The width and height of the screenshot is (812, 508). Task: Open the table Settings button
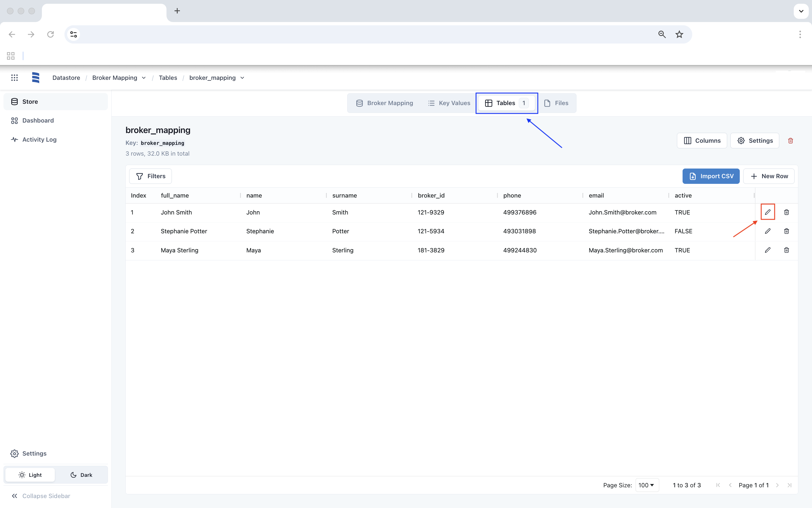(x=755, y=140)
